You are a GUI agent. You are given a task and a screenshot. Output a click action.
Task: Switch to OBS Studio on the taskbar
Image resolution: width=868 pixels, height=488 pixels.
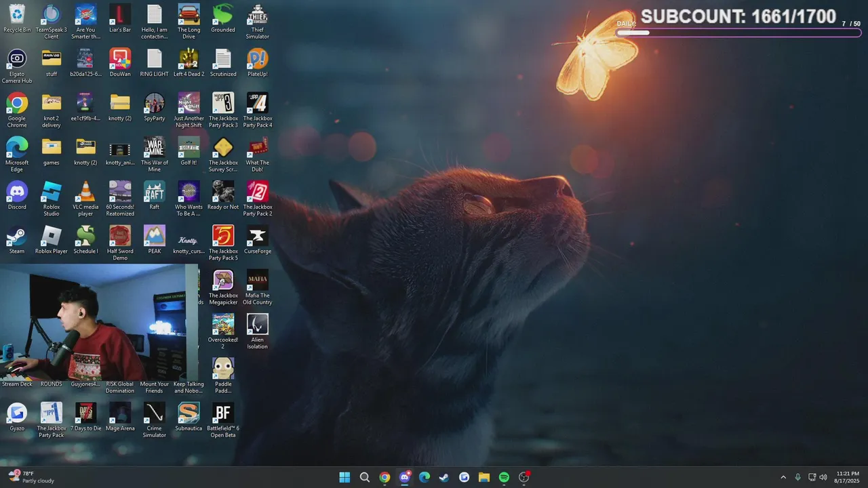tap(524, 477)
